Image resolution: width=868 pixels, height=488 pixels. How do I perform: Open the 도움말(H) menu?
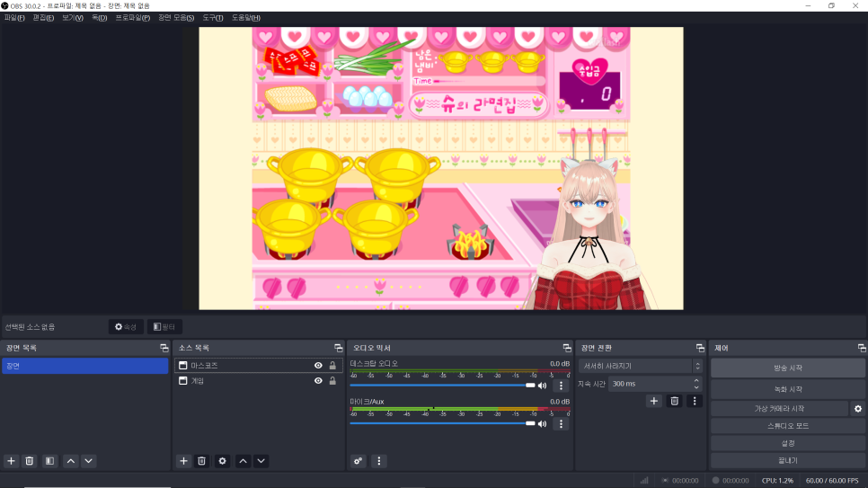[246, 18]
